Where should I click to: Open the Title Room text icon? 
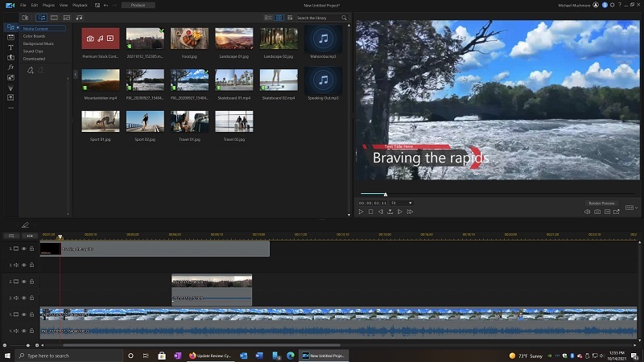pyautogui.click(x=10, y=47)
